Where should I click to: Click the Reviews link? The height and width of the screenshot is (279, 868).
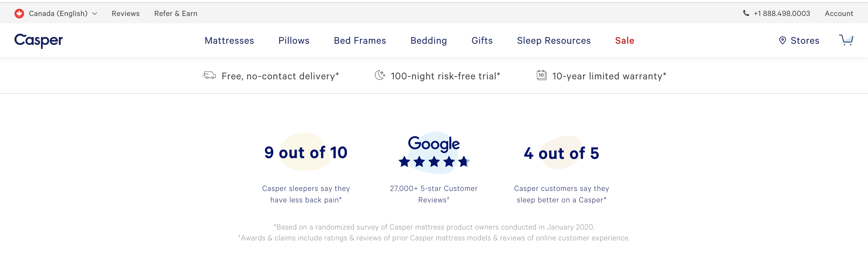(x=125, y=13)
